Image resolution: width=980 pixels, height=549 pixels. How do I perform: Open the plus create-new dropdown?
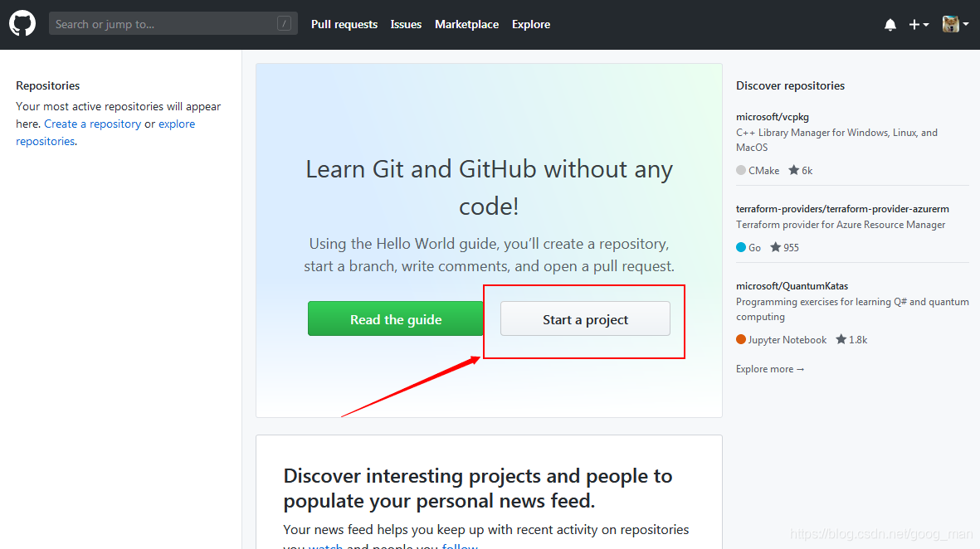[919, 24]
